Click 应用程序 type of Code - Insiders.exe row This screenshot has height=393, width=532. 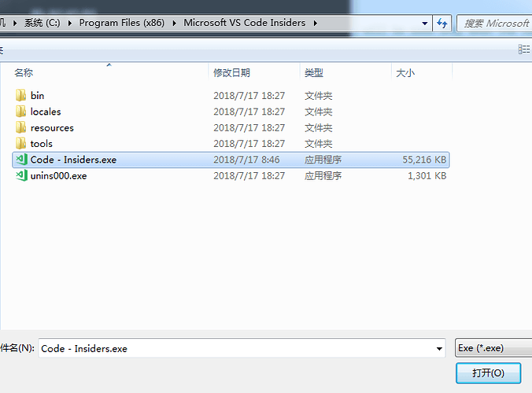323,160
